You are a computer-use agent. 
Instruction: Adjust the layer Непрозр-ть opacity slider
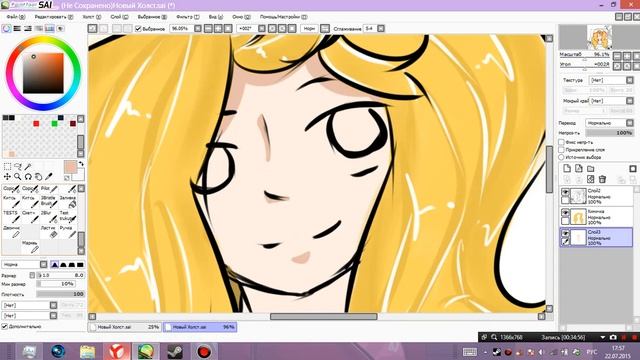pos(609,133)
